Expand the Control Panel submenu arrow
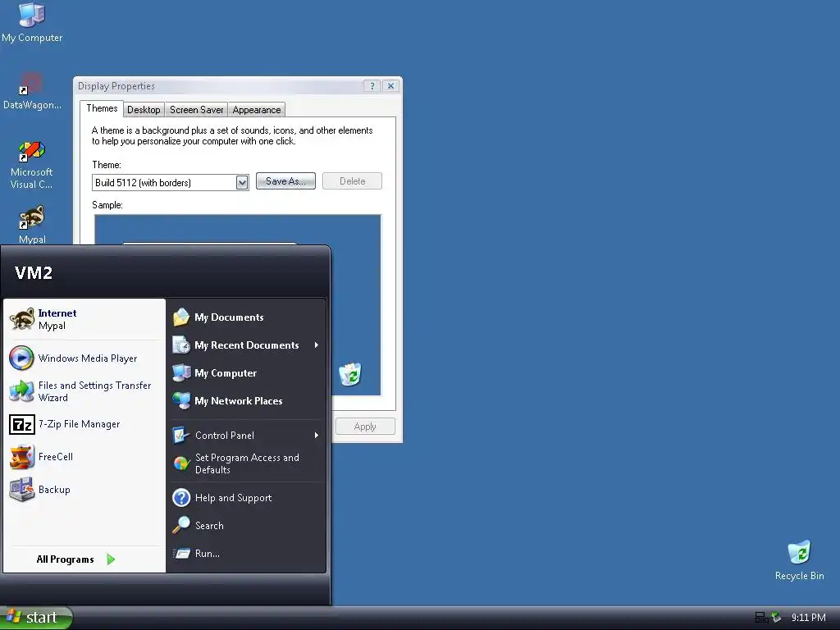This screenshot has height=630, width=840. pos(316,435)
